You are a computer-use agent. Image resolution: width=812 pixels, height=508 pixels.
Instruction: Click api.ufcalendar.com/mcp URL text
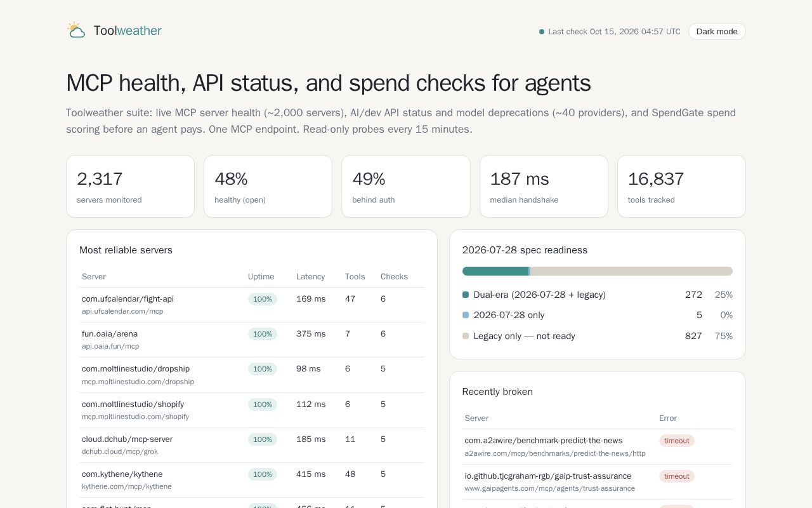[x=122, y=311]
